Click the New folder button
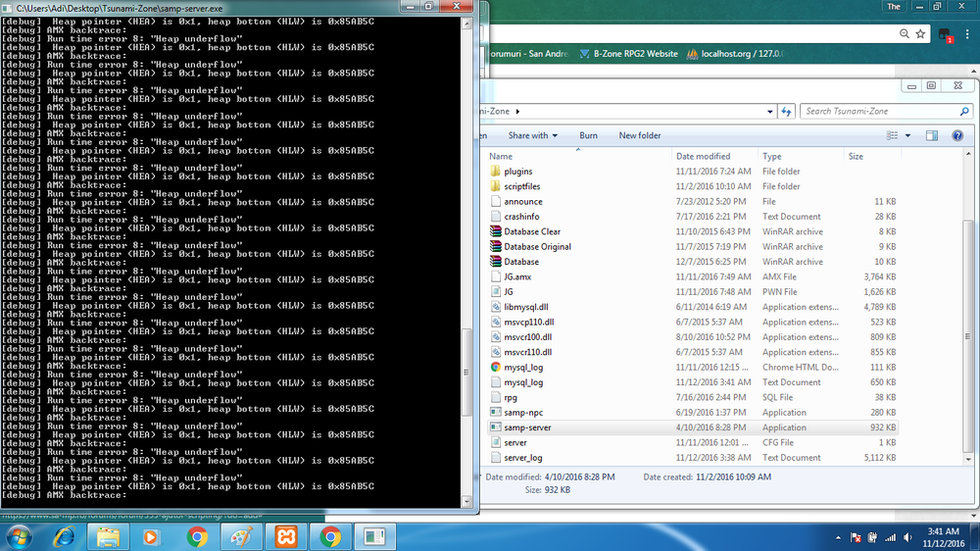 (639, 135)
